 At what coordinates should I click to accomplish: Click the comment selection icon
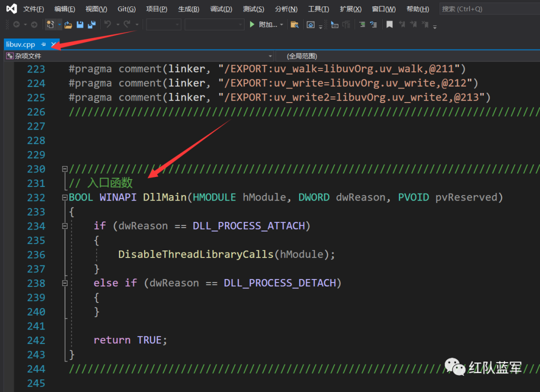[x=373, y=24]
